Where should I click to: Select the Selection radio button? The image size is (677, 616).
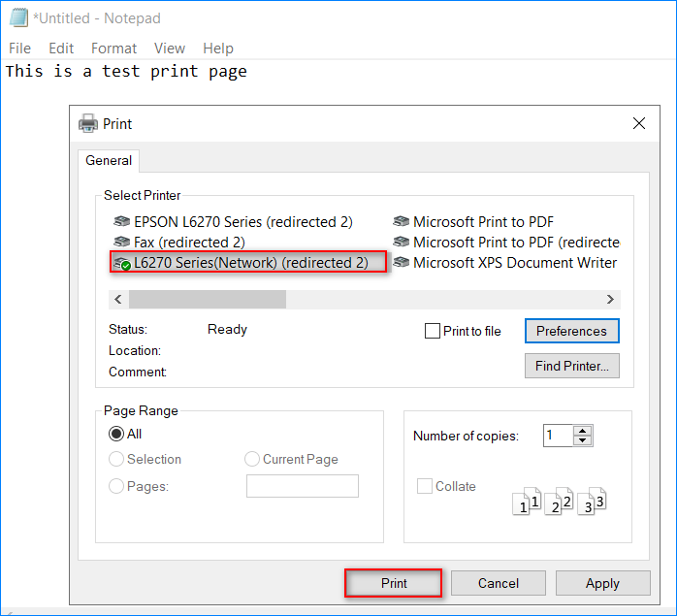(116, 459)
